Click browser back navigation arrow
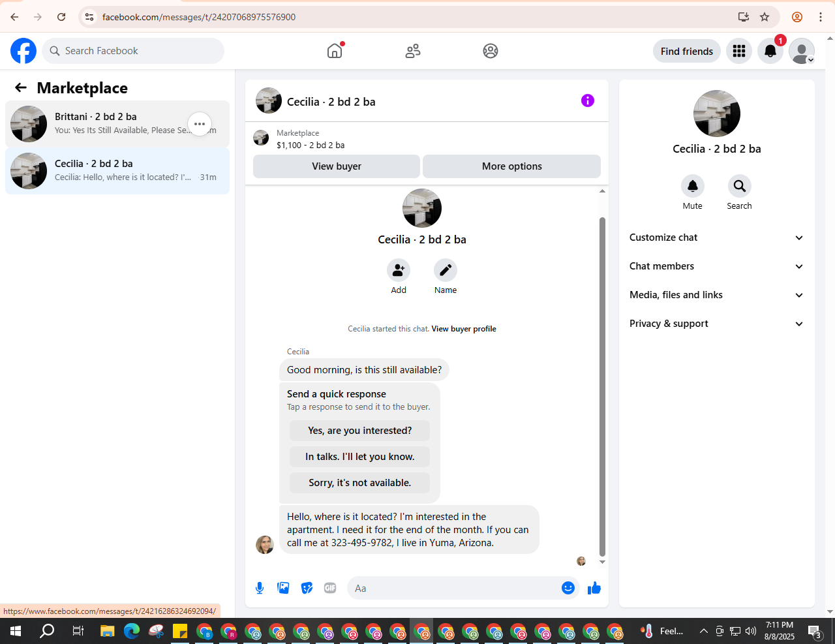This screenshot has height=644, width=835. coord(14,17)
